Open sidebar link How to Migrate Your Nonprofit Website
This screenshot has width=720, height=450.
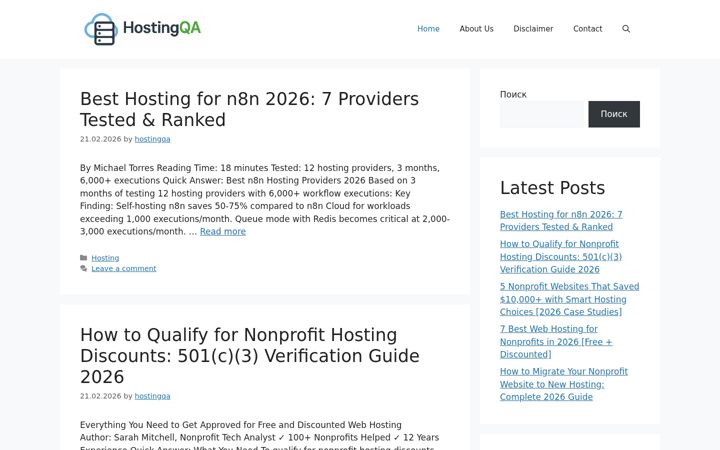564,384
